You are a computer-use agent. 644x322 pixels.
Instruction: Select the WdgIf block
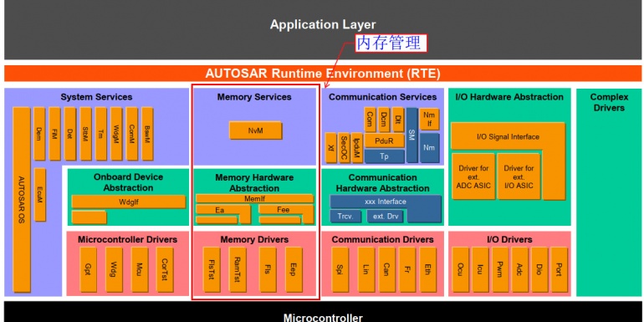click(x=129, y=202)
